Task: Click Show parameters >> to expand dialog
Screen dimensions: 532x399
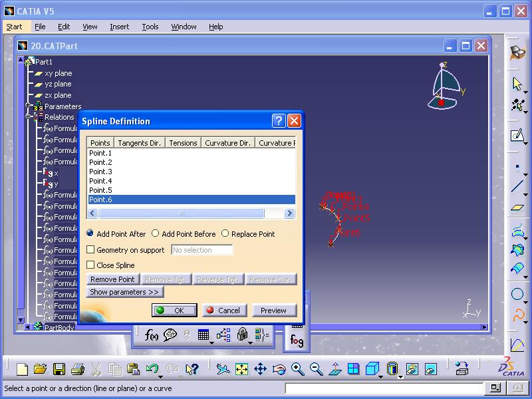Action: pos(125,292)
